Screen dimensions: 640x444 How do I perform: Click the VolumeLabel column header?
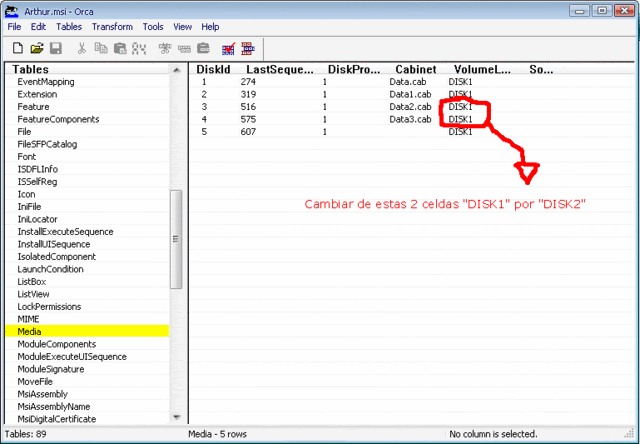(x=482, y=69)
